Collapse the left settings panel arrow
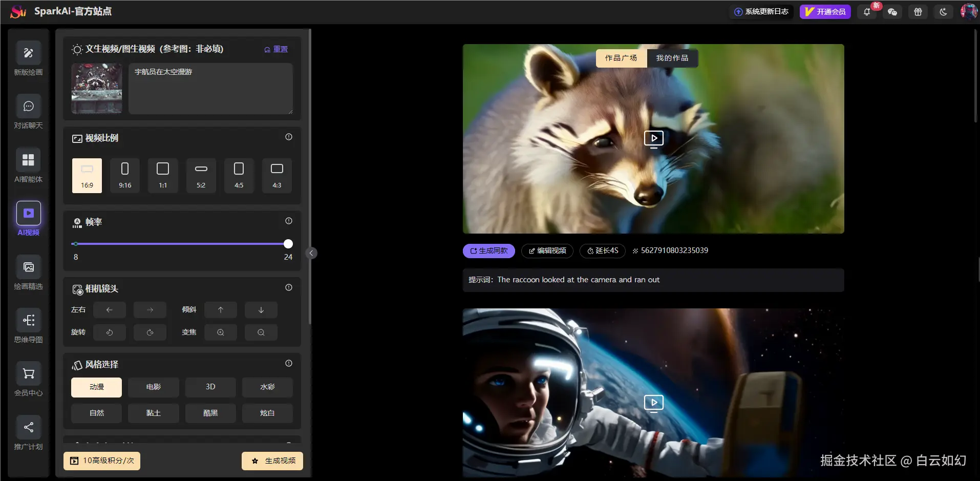The height and width of the screenshot is (481, 980). point(311,253)
